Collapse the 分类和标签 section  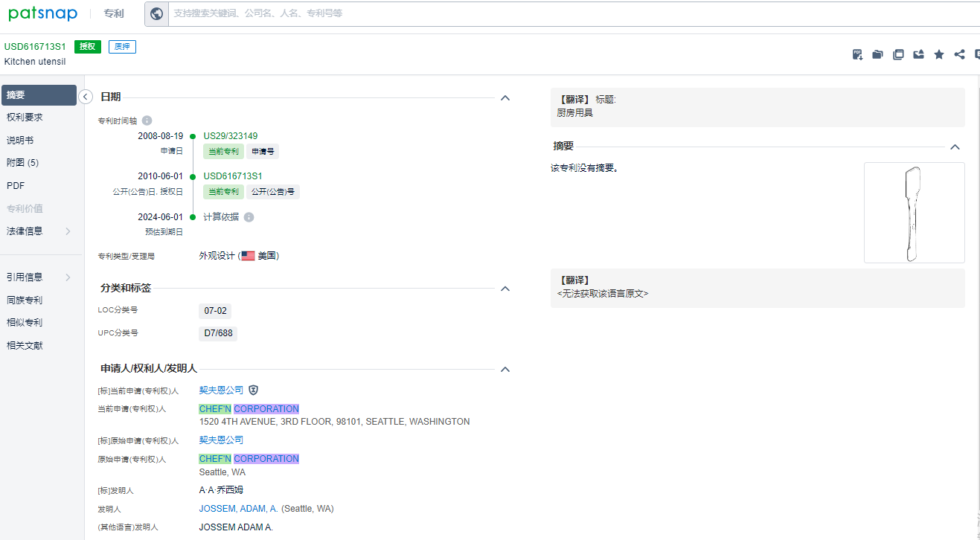click(x=505, y=288)
